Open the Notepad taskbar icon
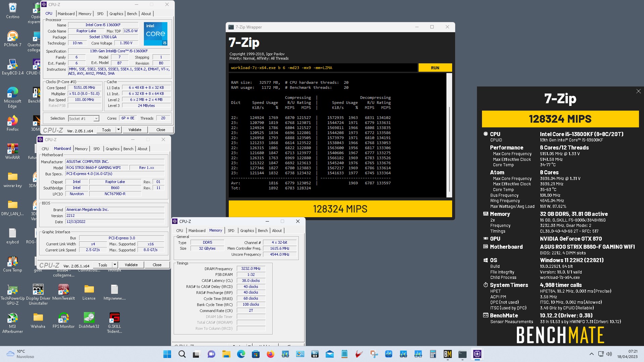Viewport: 644px width, 362px height. click(344, 354)
